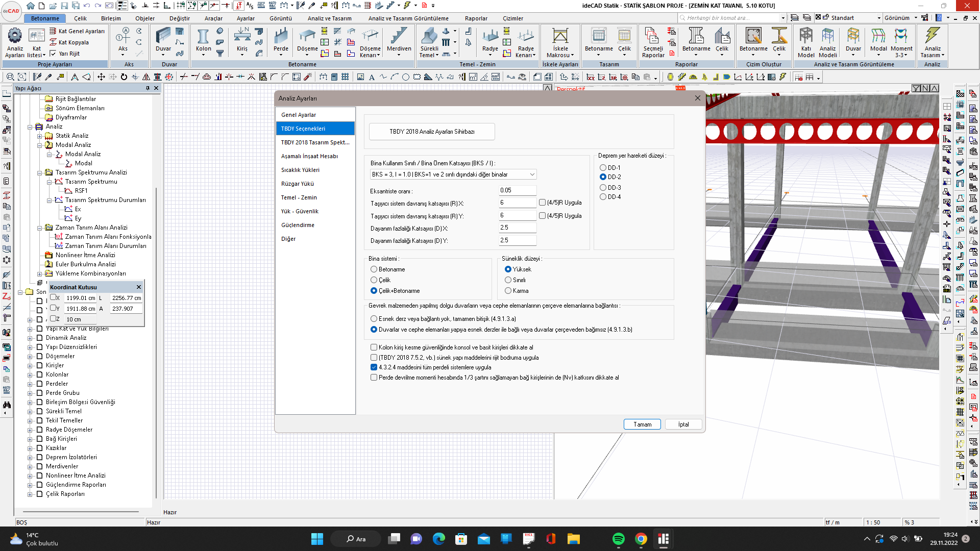Select the Döşeme tool
This screenshot has height=551, width=980.
[x=307, y=41]
